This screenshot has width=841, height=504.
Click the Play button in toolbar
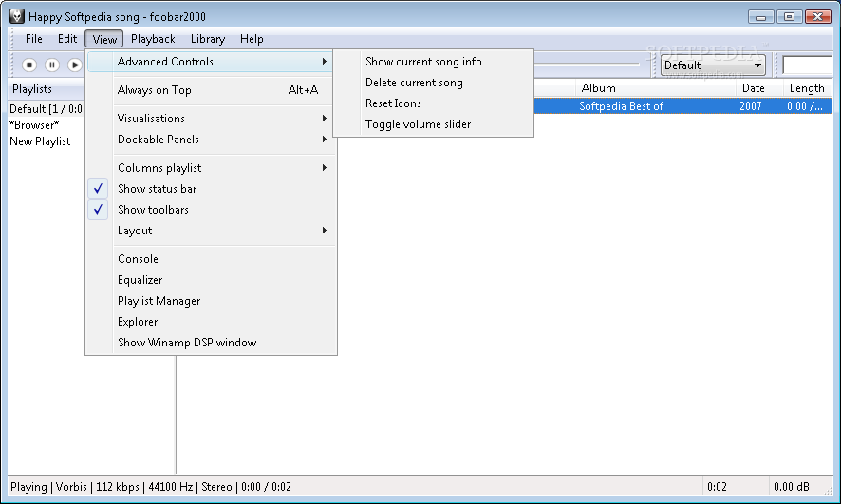[75, 65]
